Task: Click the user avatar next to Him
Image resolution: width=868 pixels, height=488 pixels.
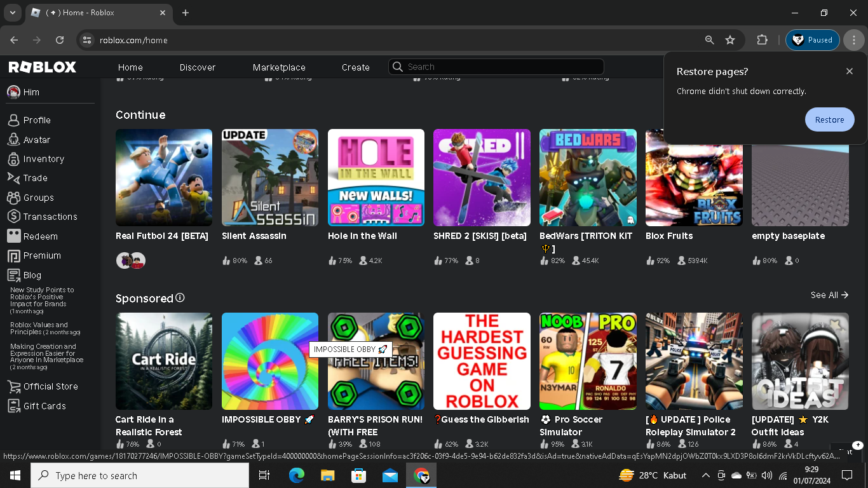Action: (13, 92)
